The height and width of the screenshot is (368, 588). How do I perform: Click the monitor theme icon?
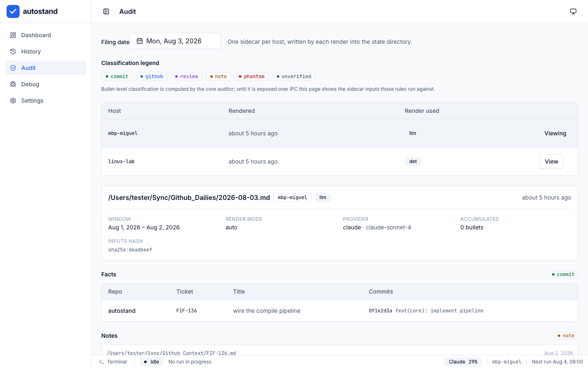[x=573, y=11]
